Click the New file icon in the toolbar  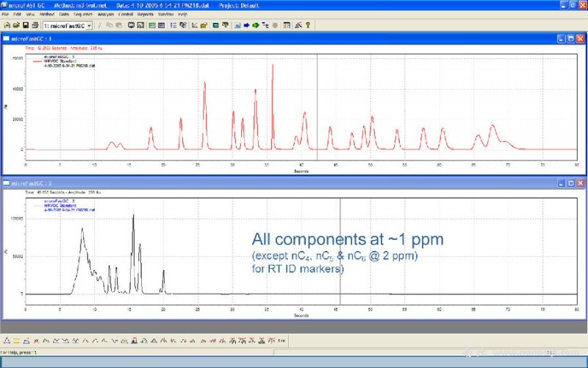[7, 25]
